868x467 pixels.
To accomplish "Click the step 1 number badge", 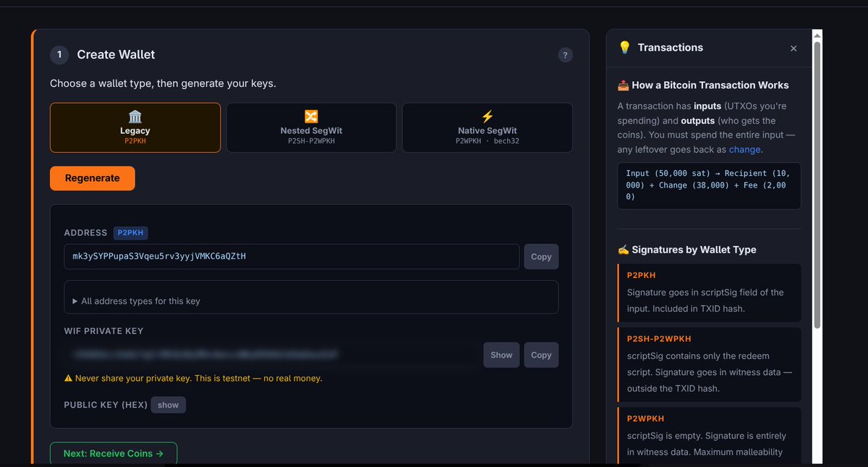I will point(59,55).
